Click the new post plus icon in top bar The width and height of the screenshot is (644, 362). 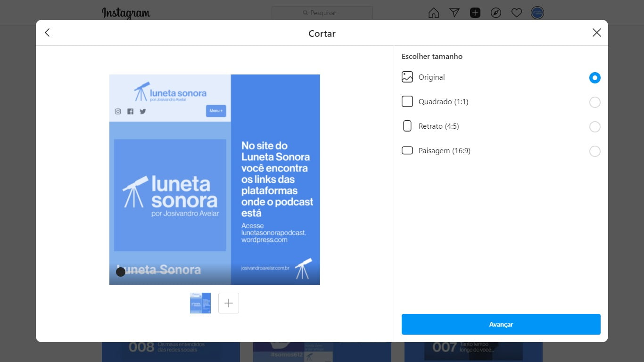click(475, 13)
